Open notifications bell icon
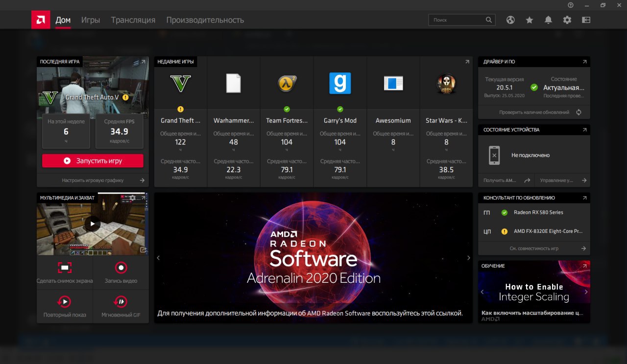 [548, 20]
